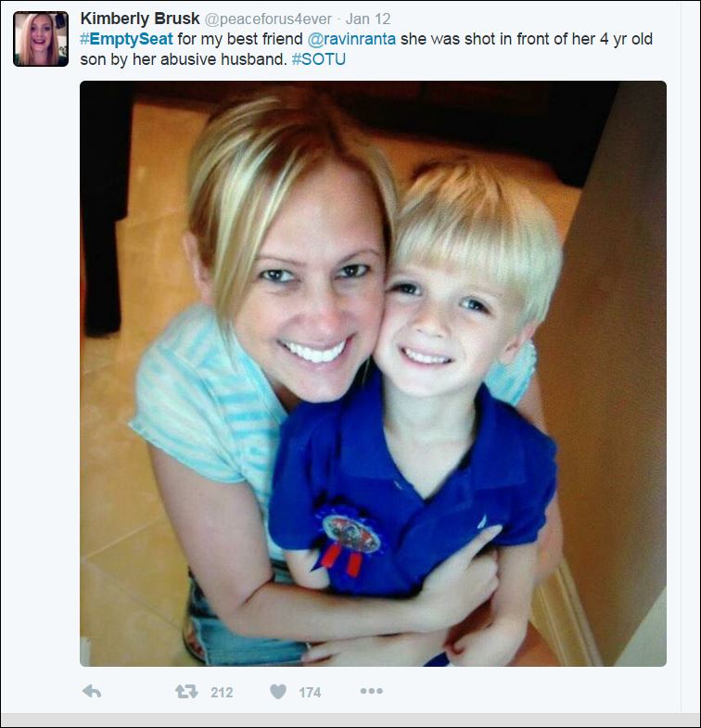This screenshot has width=701, height=728.
Task: Open the #SOTU hashtag
Action: click(318, 59)
